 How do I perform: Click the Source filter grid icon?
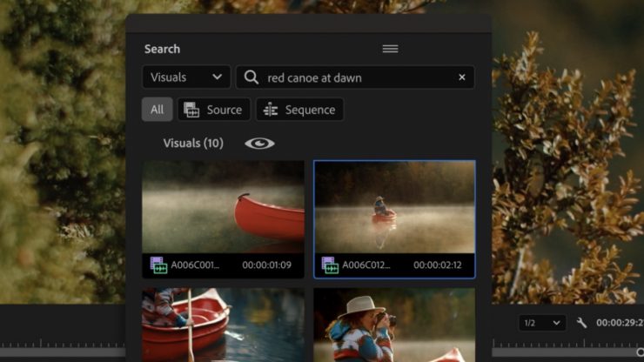[191, 110]
